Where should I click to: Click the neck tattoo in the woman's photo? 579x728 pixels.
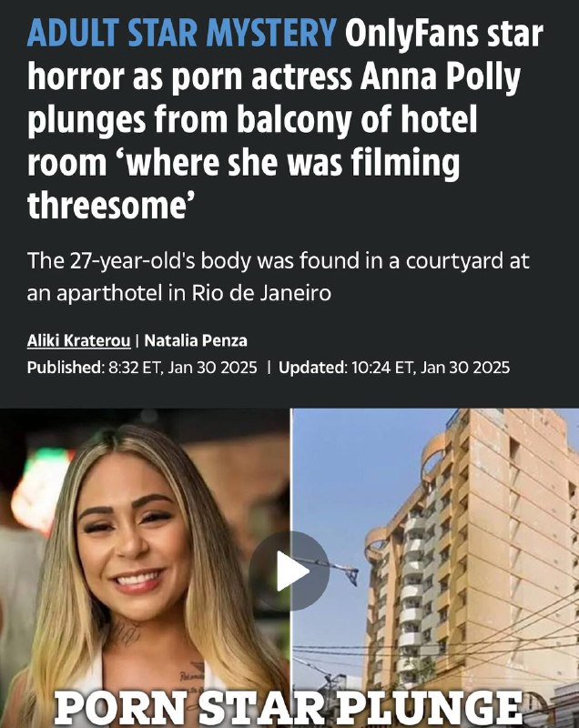click(127, 634)
